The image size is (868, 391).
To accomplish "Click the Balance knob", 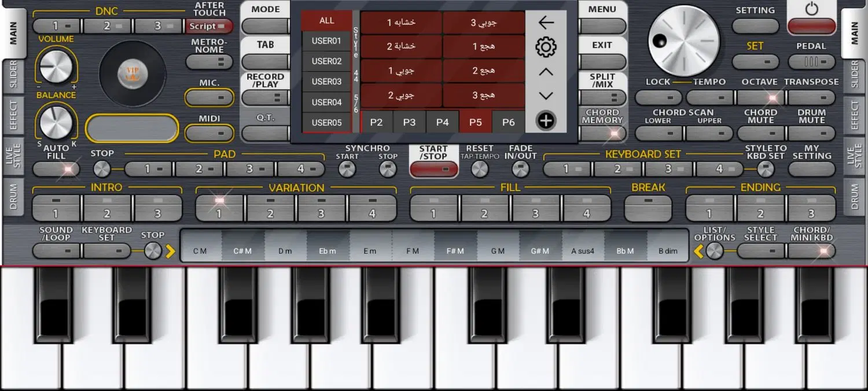I will pos(56,122).
